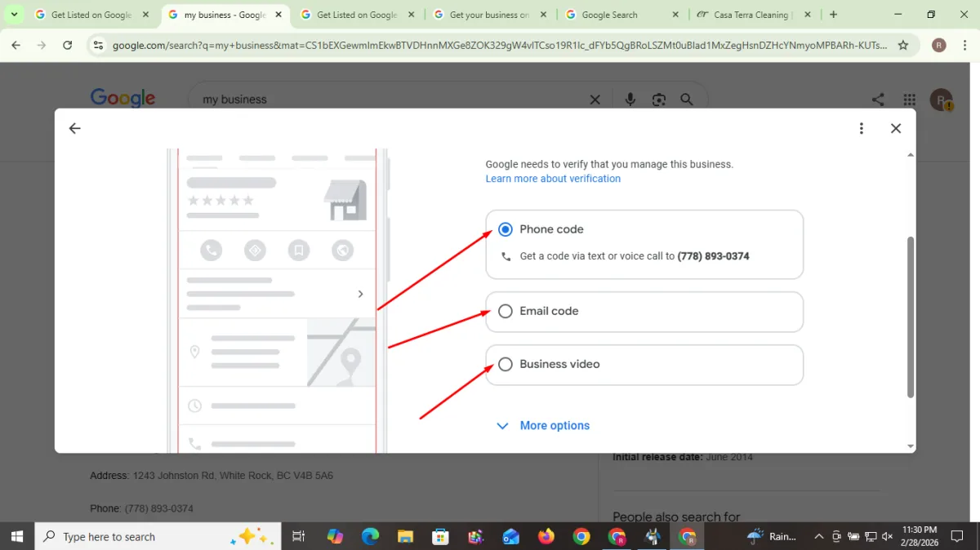
Task: Open Learn more about verification link
Action: [553, 179]
